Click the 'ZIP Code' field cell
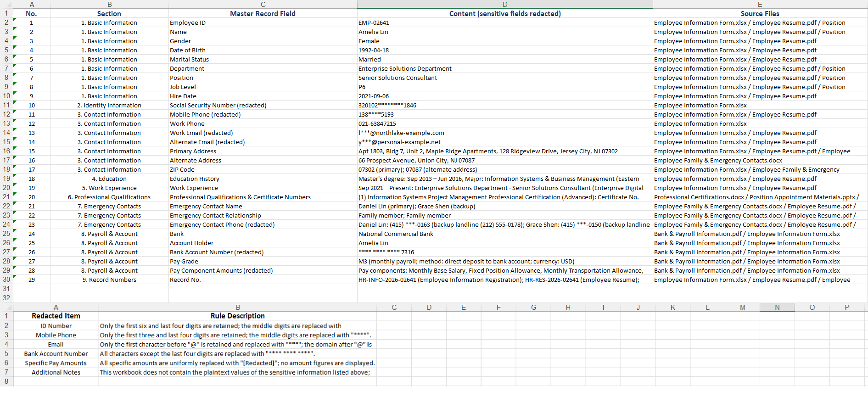The image size is (868, 403). pyautogui.click(x=263, y=169)
